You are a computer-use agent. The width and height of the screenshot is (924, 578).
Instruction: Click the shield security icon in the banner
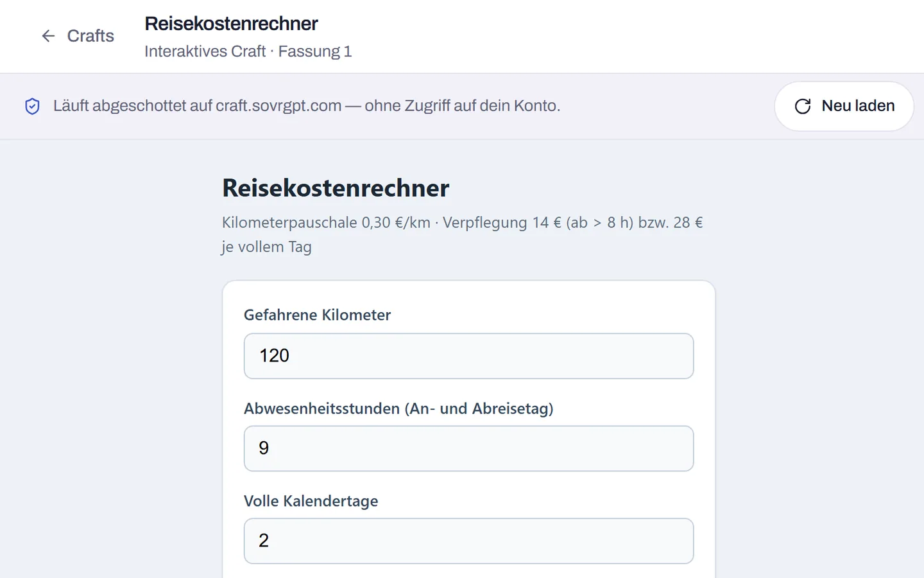coord(32,106)
